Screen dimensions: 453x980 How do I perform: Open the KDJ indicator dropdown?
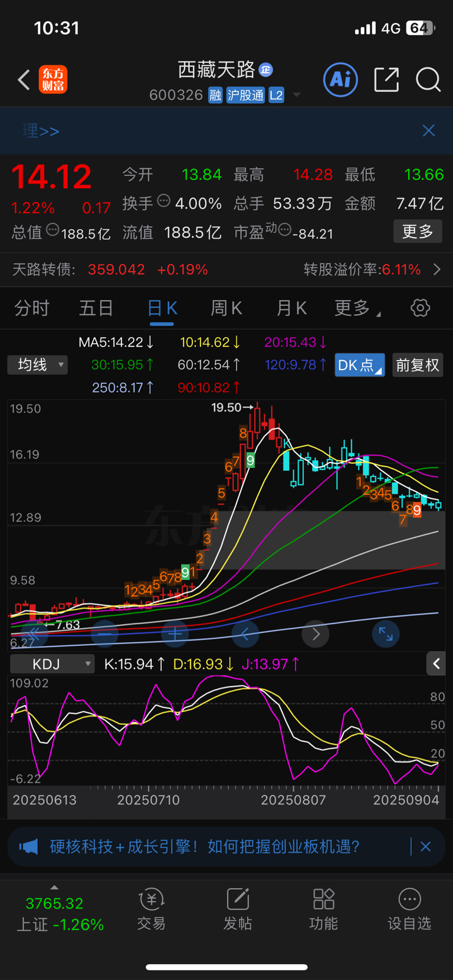pos(52,664)
